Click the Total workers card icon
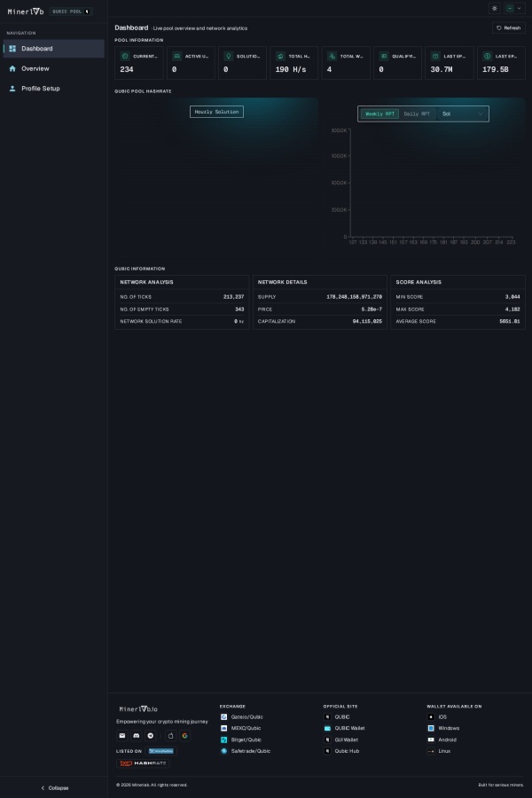 click(x=332, y=56)
